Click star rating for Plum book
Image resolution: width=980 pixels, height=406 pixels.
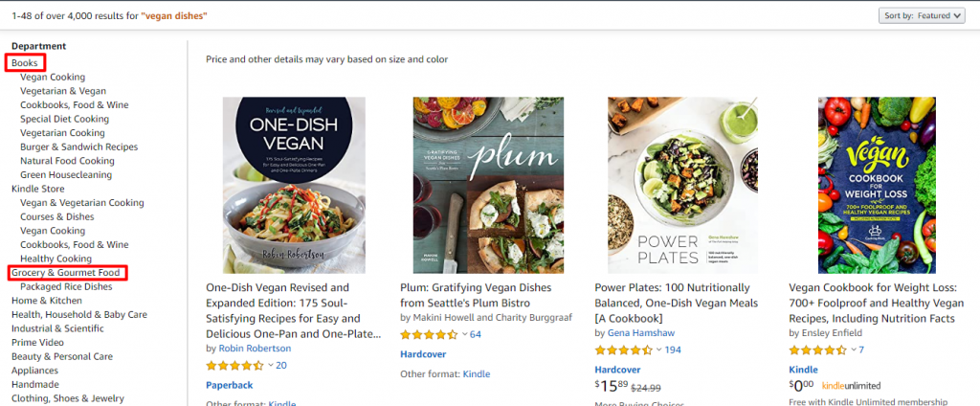[428, 334]
